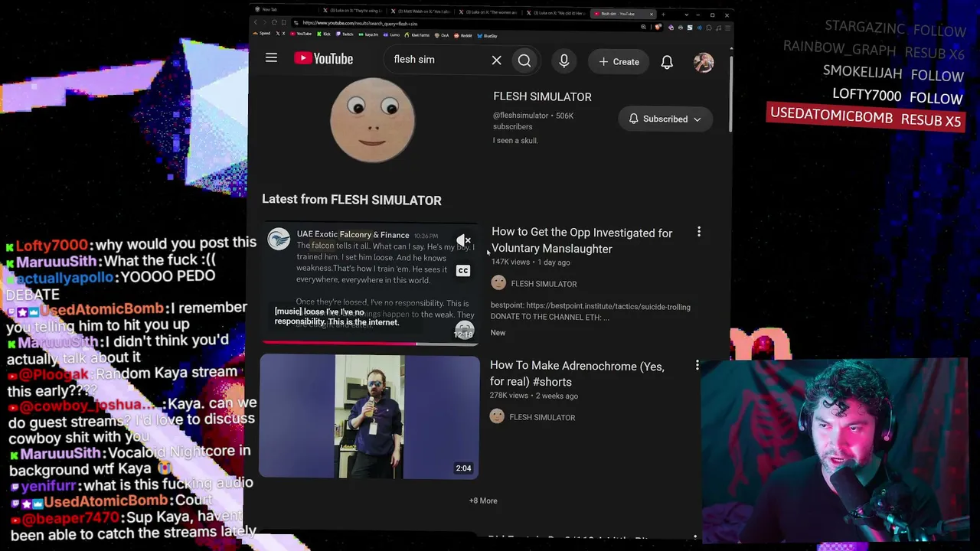This screenshot has height=551, width=980.
Task: Open the FLESH SIMULATOR channel avatar
Action: pyautogui.click(x=373, y=119)
